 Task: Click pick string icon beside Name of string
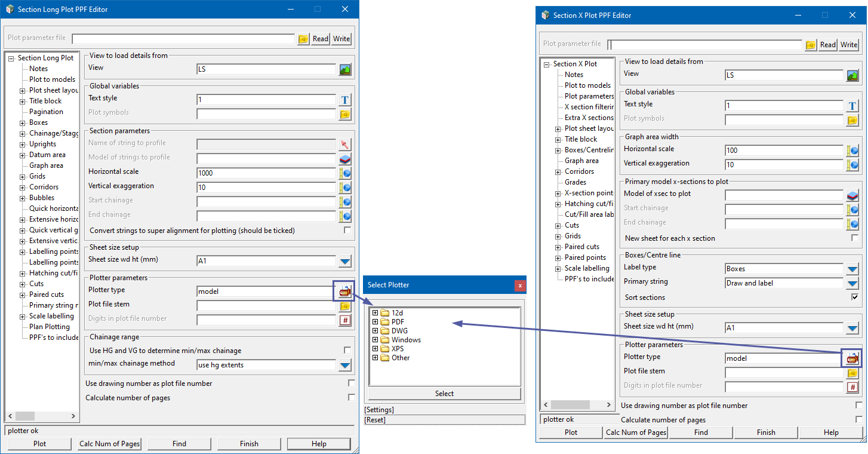345,145
